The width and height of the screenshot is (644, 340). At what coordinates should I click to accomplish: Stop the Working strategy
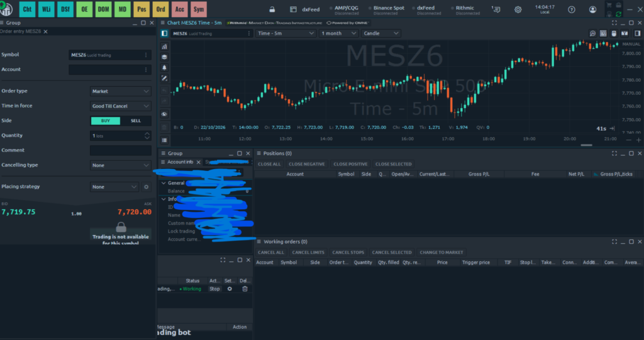click(215, 289)
